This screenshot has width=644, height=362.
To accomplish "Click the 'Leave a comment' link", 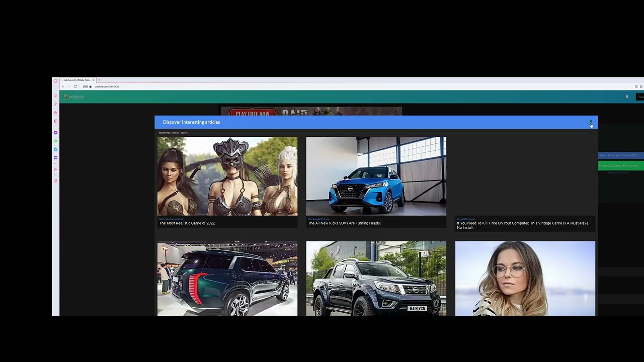I will click(618, 172).
